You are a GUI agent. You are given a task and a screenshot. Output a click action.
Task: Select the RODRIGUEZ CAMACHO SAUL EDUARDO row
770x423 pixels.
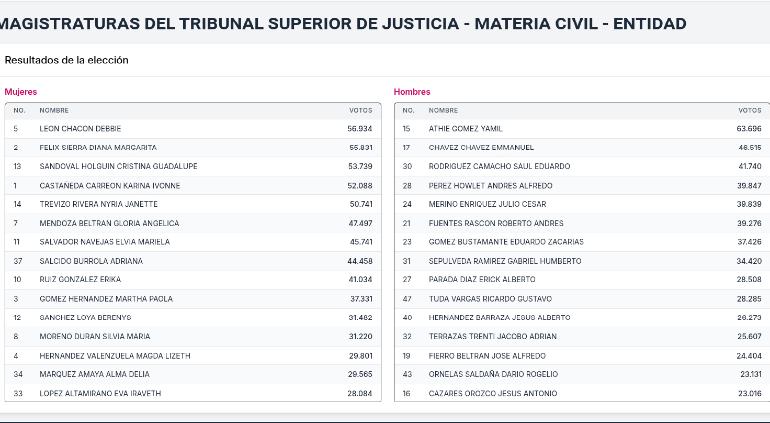582,167
